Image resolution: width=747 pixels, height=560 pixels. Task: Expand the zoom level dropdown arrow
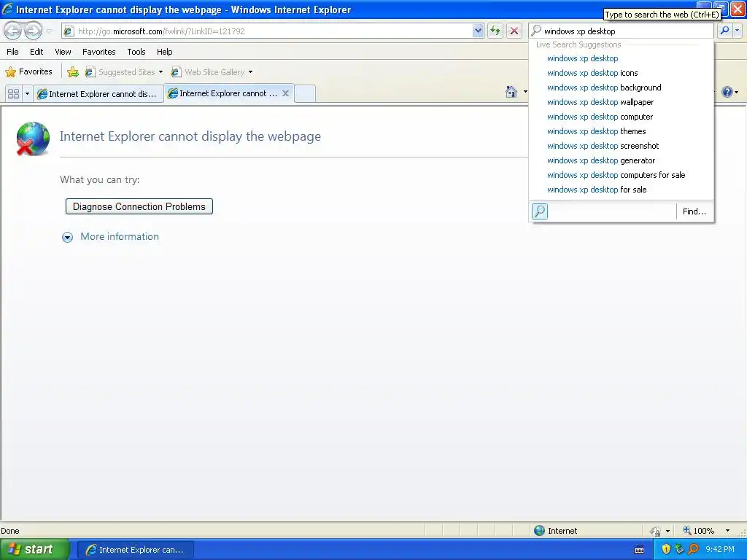point(727,531)
